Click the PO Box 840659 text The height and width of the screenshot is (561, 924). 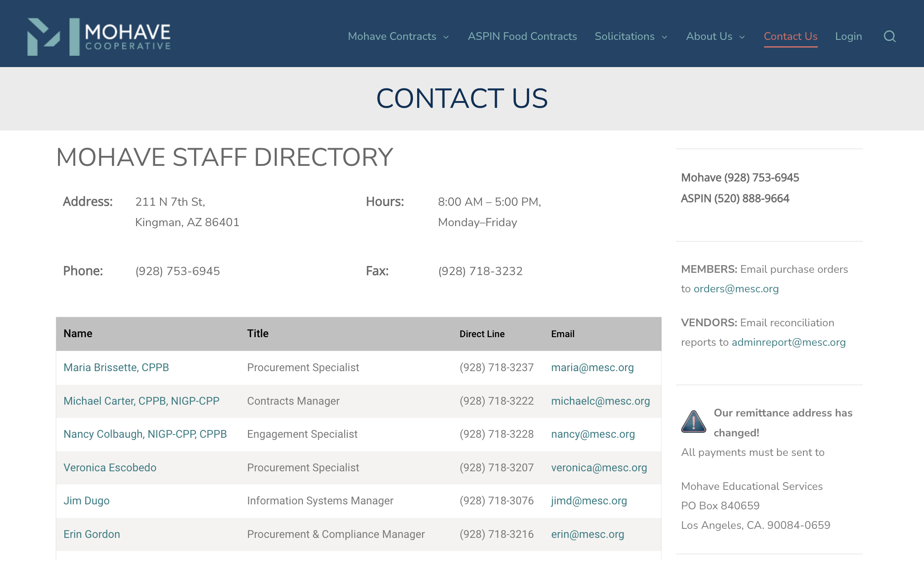[x=720, y=506]
